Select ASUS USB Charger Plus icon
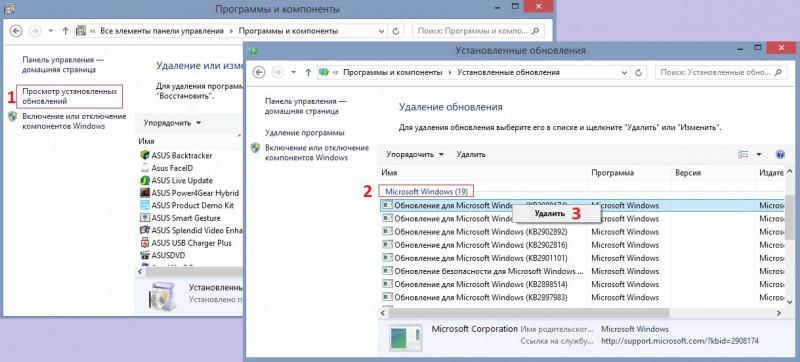 (144, 243)
